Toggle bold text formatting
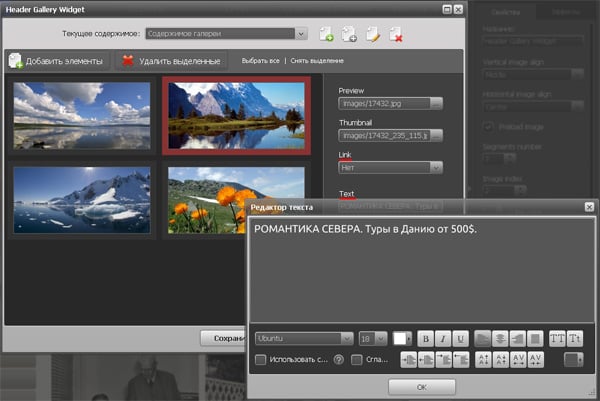 [x=424, y=339]
